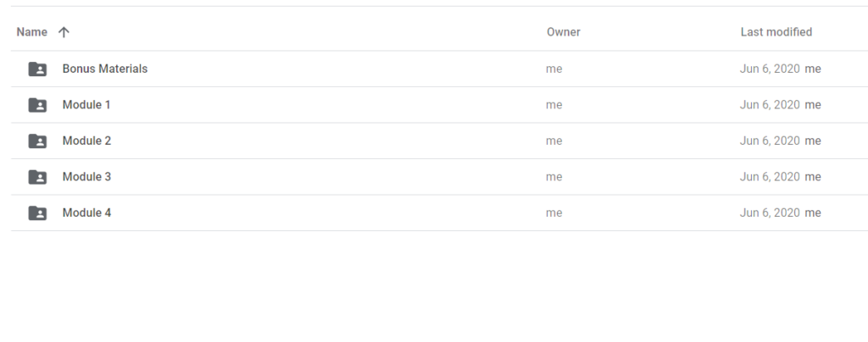Screen dimensions: 868x342
Task: Click the Module 4 shared folder icon
Action: (37, 212)
